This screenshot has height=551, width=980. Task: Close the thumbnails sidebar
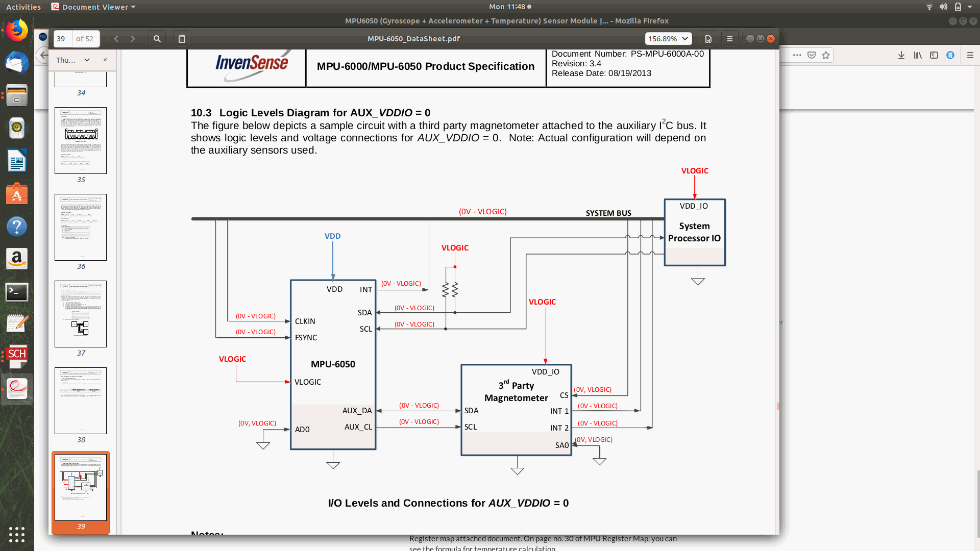tap(105, 60)
